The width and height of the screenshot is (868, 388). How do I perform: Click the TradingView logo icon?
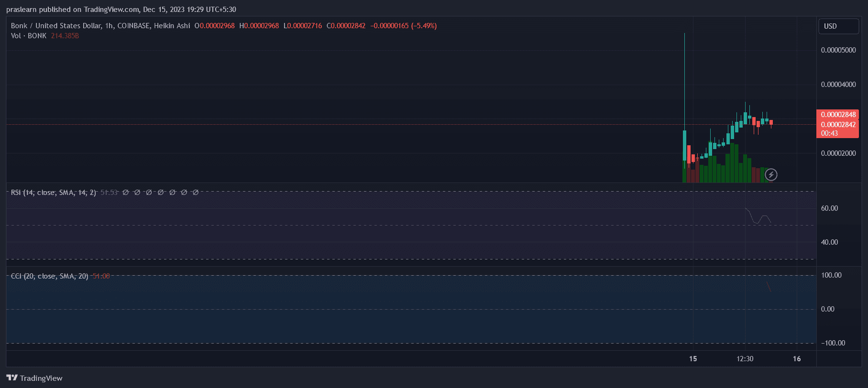[x=12, y=378]
